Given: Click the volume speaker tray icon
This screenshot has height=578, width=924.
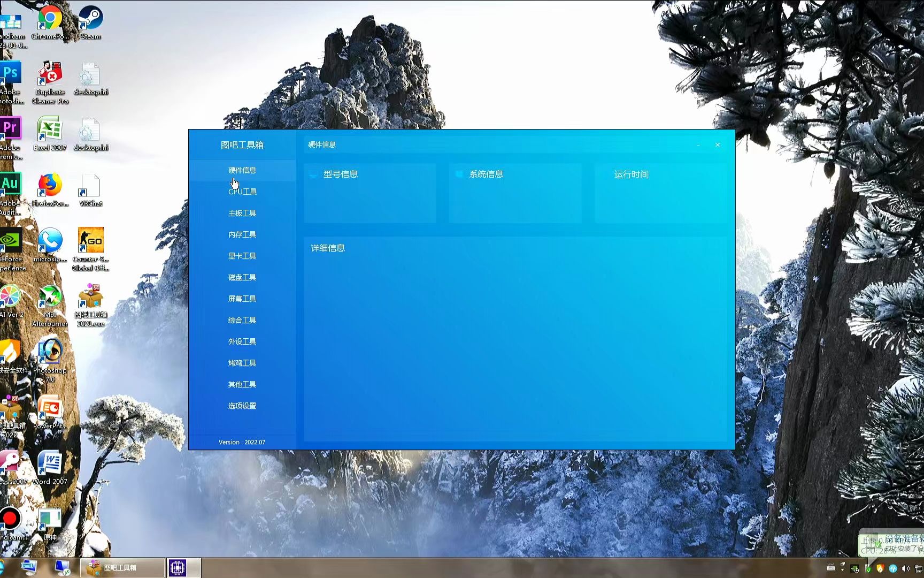Looking at the screenshot, I should click(x=905, y=568).
